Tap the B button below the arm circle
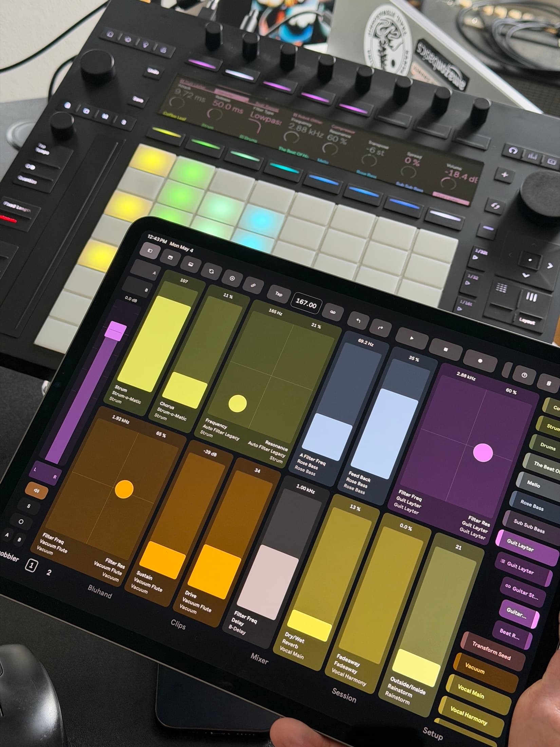 (19, 539)
